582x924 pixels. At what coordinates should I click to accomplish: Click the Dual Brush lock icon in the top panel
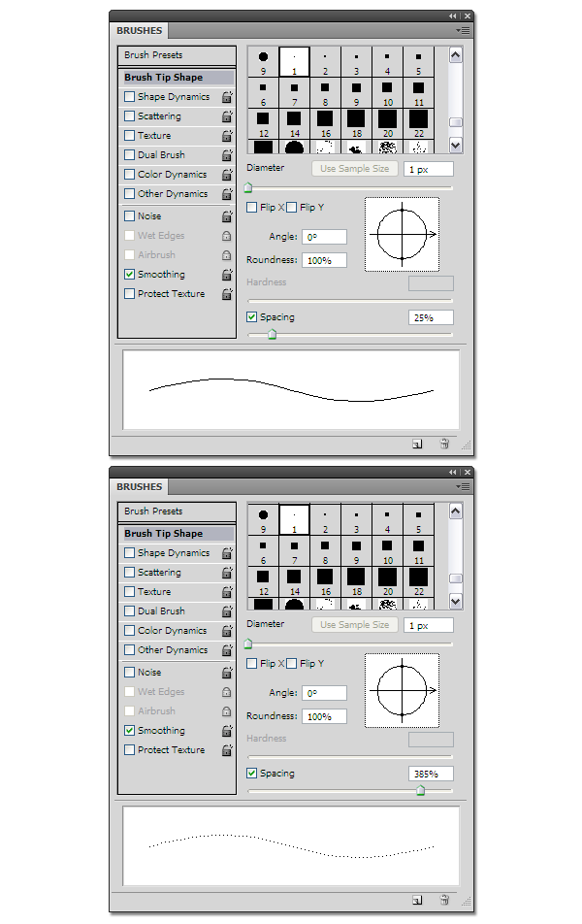tap(227, 155)
